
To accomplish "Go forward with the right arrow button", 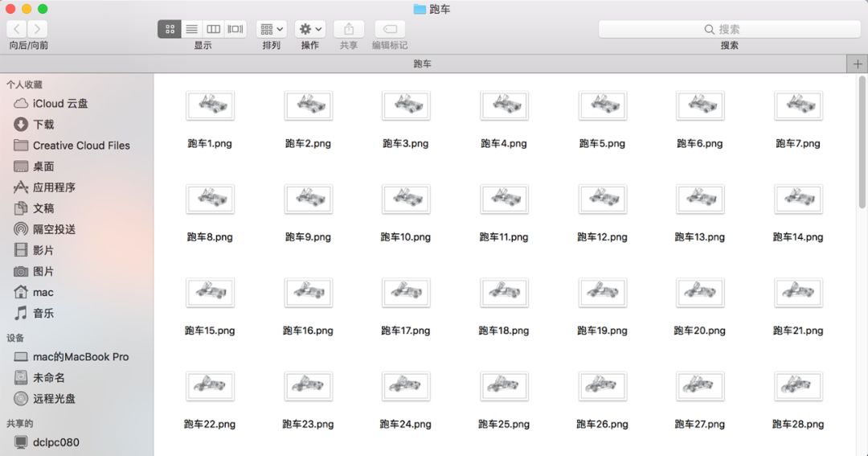I will (37, 29).
